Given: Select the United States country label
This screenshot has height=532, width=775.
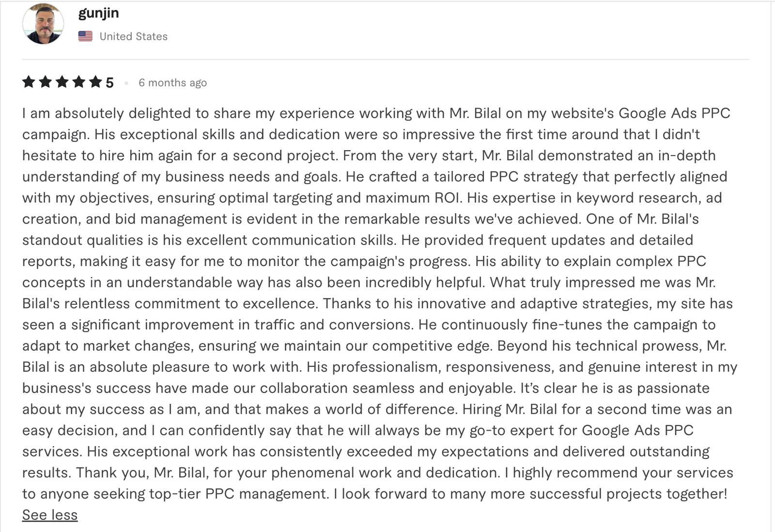Looking at the screenshot, I should pos(133,36).
